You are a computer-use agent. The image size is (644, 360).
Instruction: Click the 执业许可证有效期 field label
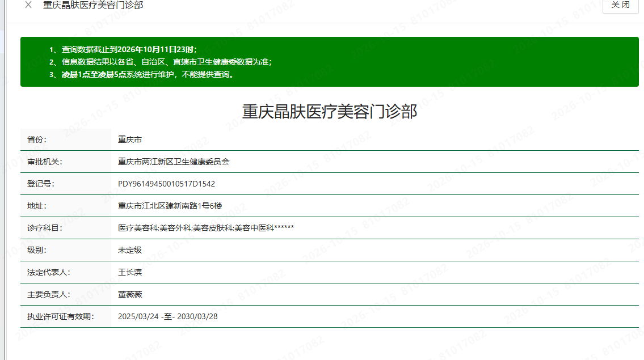point(61,316)
